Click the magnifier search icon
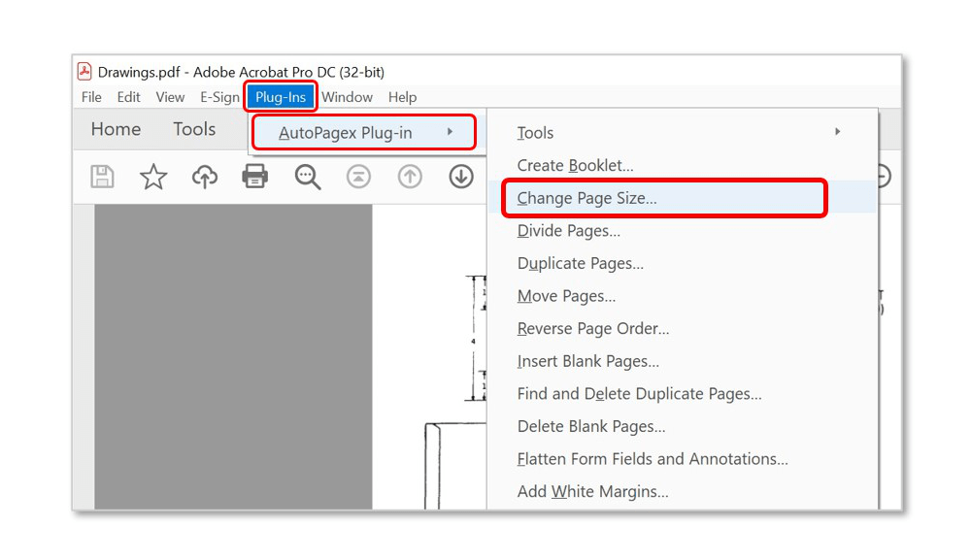The image size is (971, 560). tap(307, 177)
